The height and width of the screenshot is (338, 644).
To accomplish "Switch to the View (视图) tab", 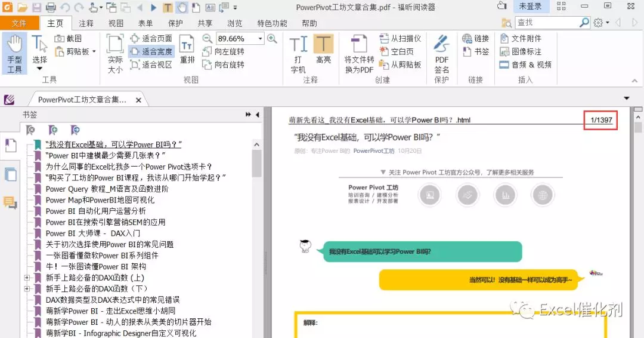I will [116, 23].
